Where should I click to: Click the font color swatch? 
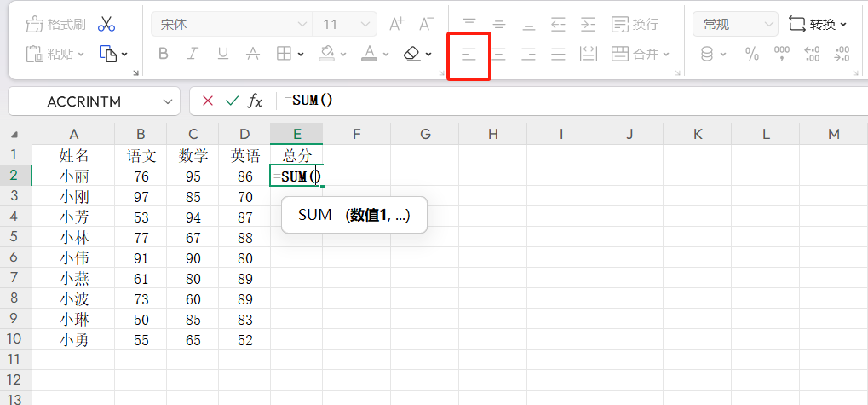(369, 55)
